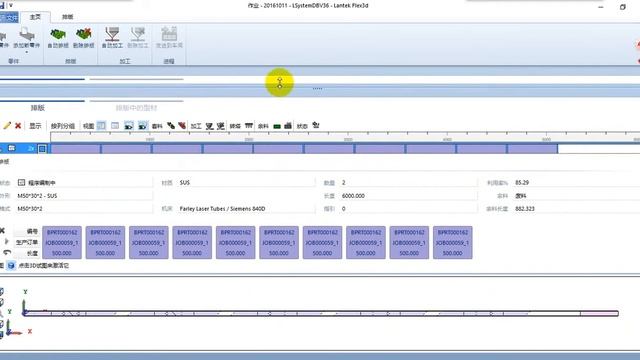Click the 生产订单 production order row header
The height and width of the screenshot is (360, 640).
[27, 242]
